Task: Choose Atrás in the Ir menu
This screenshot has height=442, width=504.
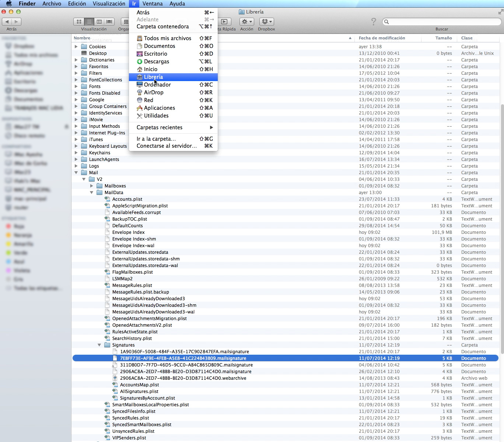Action: 173,13
